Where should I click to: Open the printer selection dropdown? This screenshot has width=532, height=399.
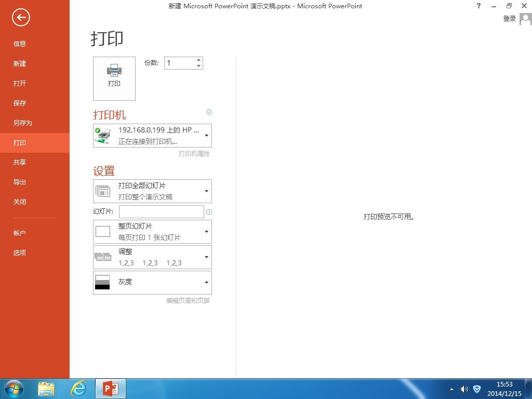pos(152,136)
